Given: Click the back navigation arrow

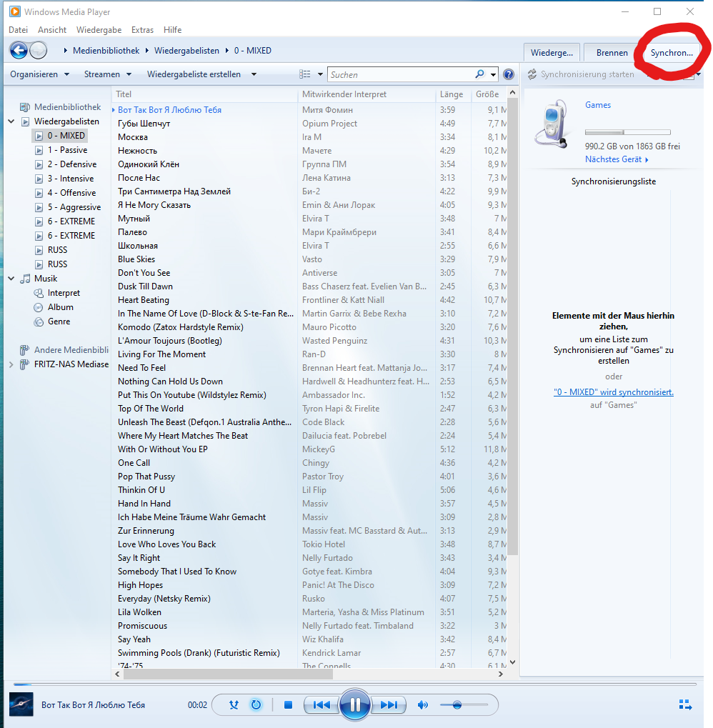Looking at the screenshot, I should click(x=19, y=50).
